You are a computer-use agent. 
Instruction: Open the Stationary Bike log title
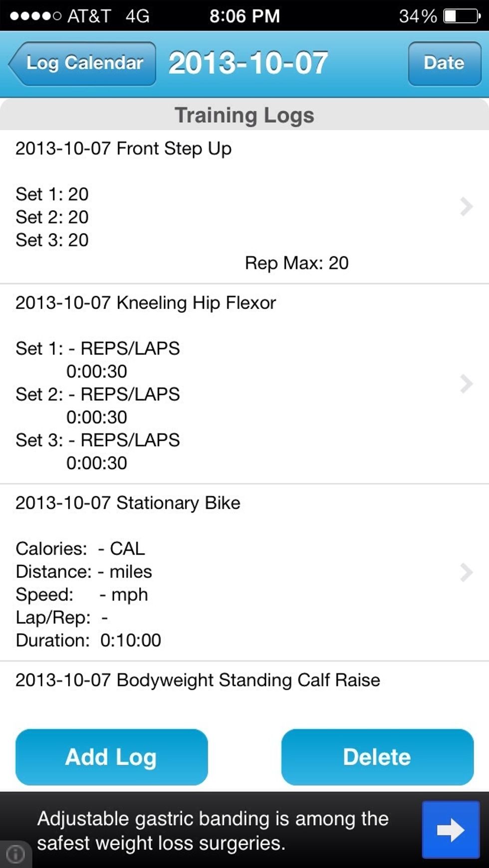pos(128,503)
